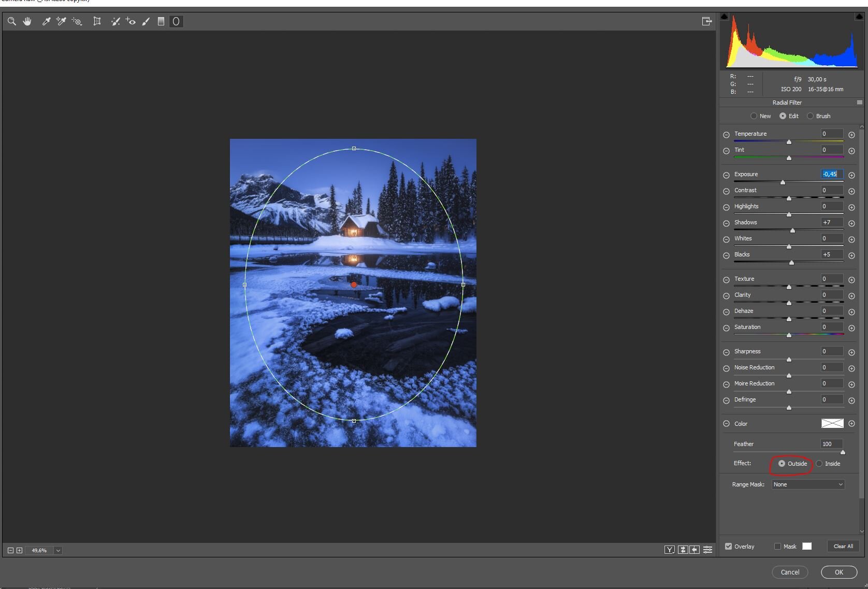Click the Dehaze value field

coord(832,311)
